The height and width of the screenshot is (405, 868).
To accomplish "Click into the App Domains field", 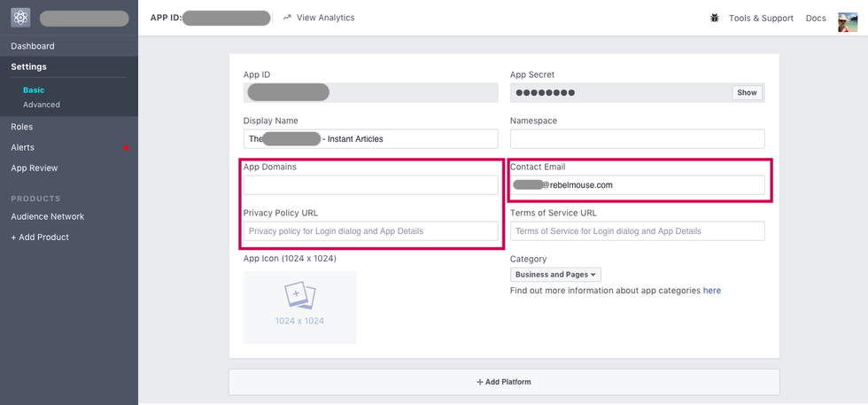I will (x=370, y=185).
